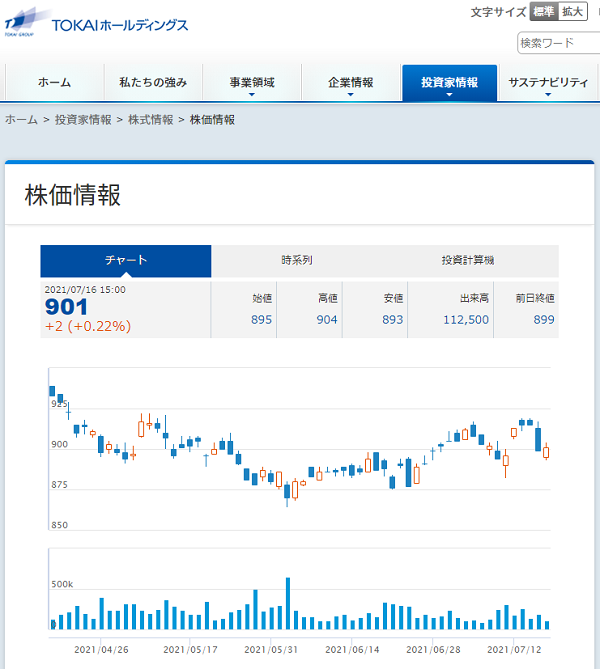Click the TOKAI Holdings logo

point(96,24)
